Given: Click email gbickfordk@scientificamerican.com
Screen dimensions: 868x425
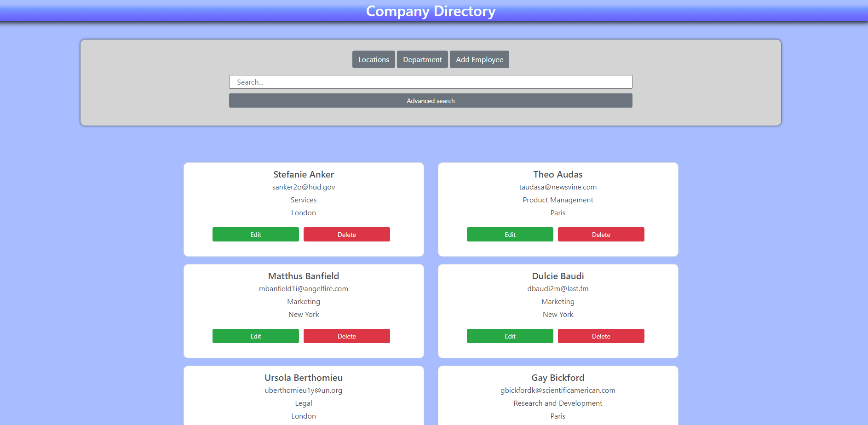Looking at the screenshot, I should click(x=558, y=391).
